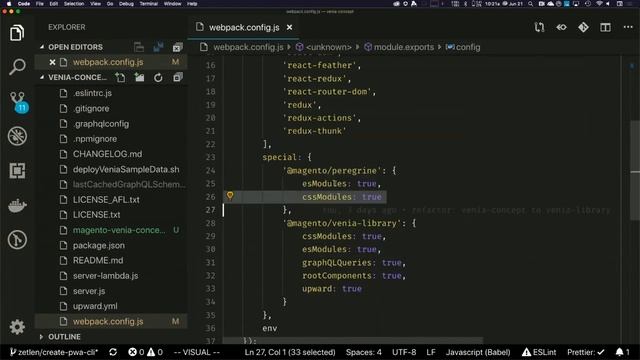The image size is (640, 360).
Task: Open the Manage gear in activity bar
Action: coord(17,327)
